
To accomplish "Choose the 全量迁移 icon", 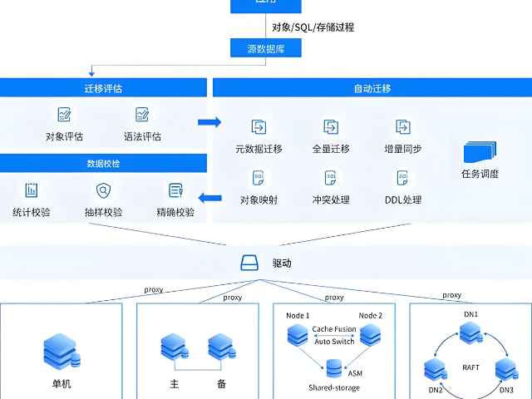I will 331,127.
